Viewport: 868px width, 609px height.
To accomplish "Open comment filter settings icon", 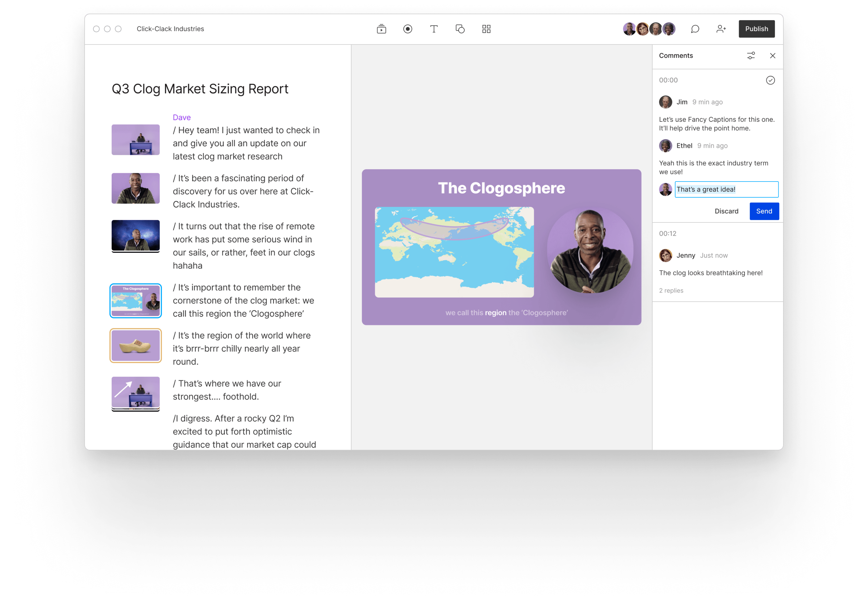I will 751,55.
